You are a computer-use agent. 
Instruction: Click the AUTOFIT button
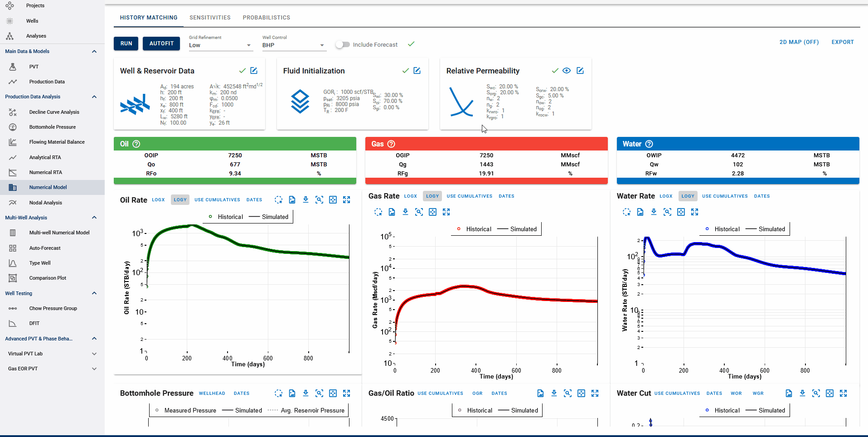point(161,44)
